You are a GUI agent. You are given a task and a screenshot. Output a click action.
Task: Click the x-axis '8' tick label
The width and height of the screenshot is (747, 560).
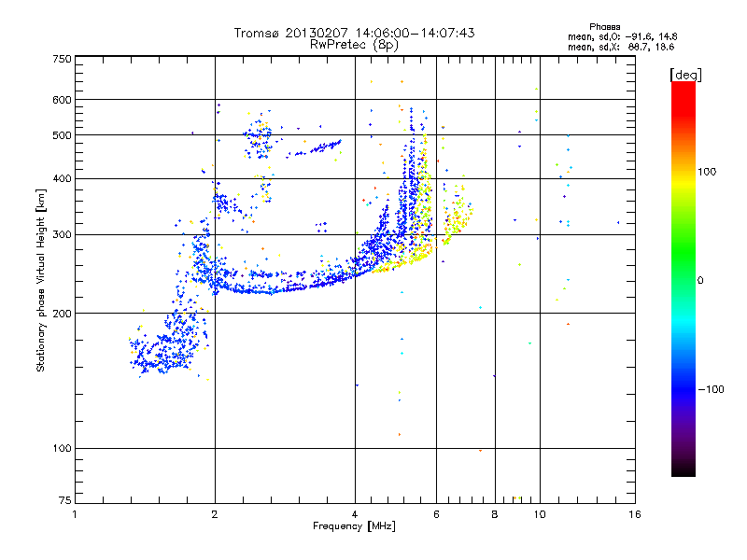(495, 514)
